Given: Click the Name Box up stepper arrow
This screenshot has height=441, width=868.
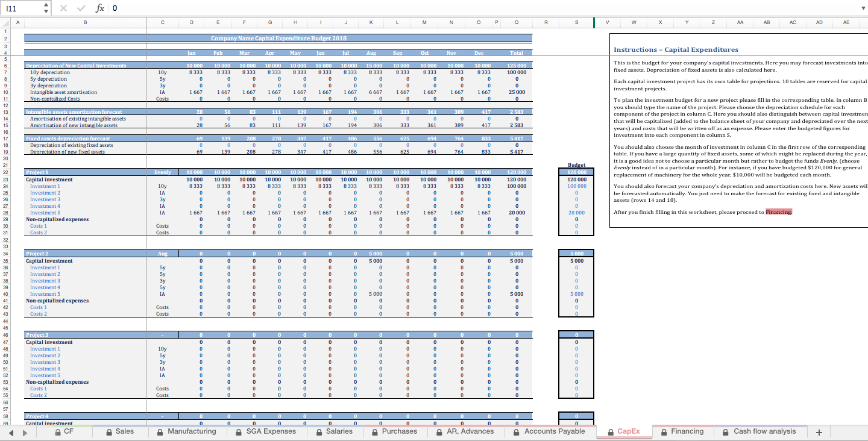Looking at the screenshot, I should 46,5.
